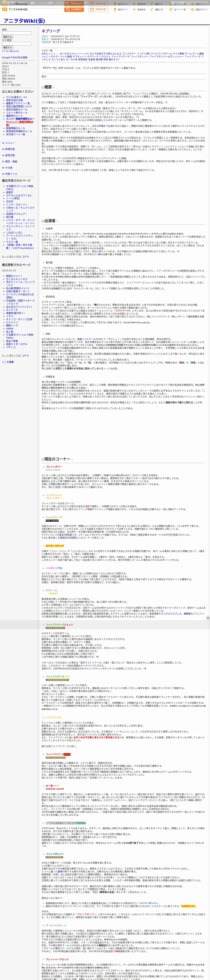
Task: Expand the ≫ 外部リンク sidebar section
Action: click(9, 174)
